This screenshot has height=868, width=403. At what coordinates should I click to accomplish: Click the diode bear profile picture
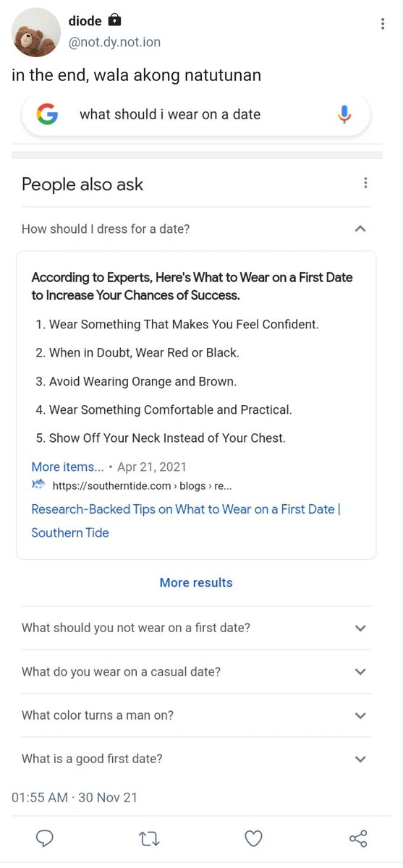(x=36, y=32)
